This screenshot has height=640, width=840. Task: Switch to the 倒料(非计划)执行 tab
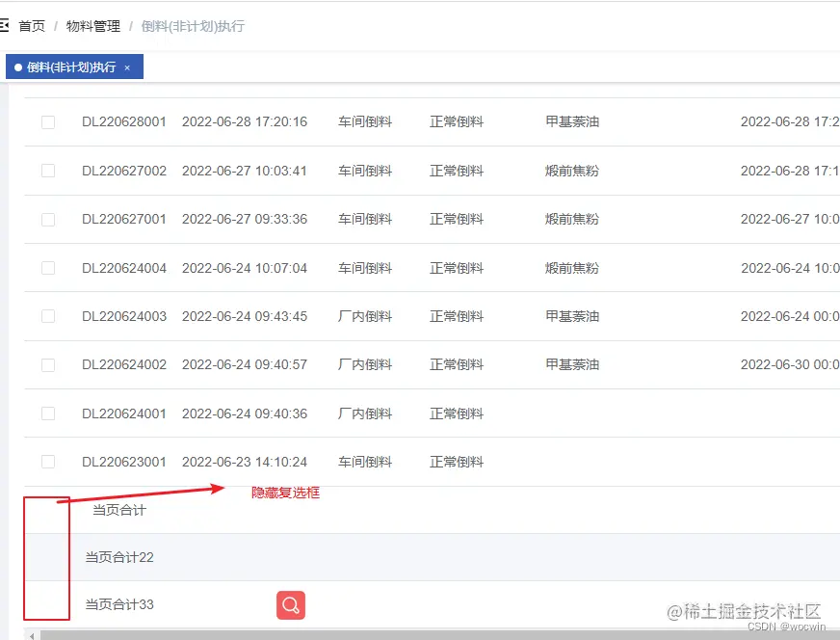click(74, 67)
